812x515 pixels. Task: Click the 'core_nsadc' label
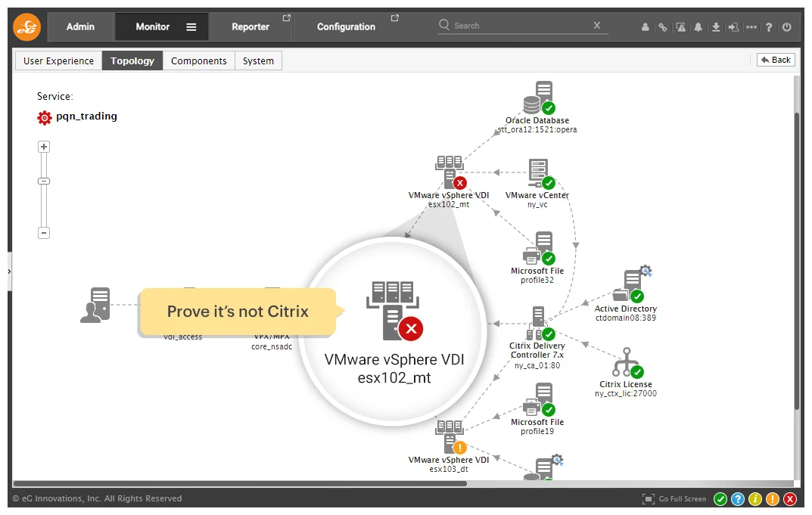coord(272,347)
